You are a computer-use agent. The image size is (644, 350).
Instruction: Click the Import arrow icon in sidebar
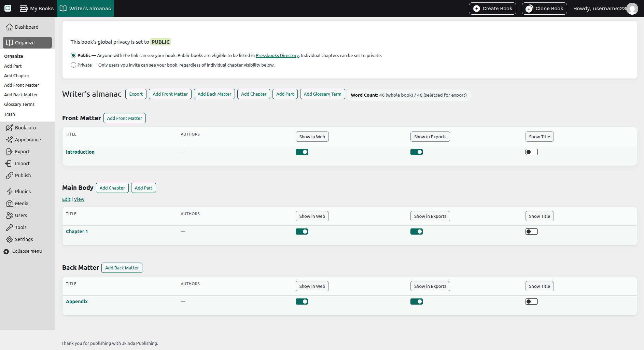[9, 164]
